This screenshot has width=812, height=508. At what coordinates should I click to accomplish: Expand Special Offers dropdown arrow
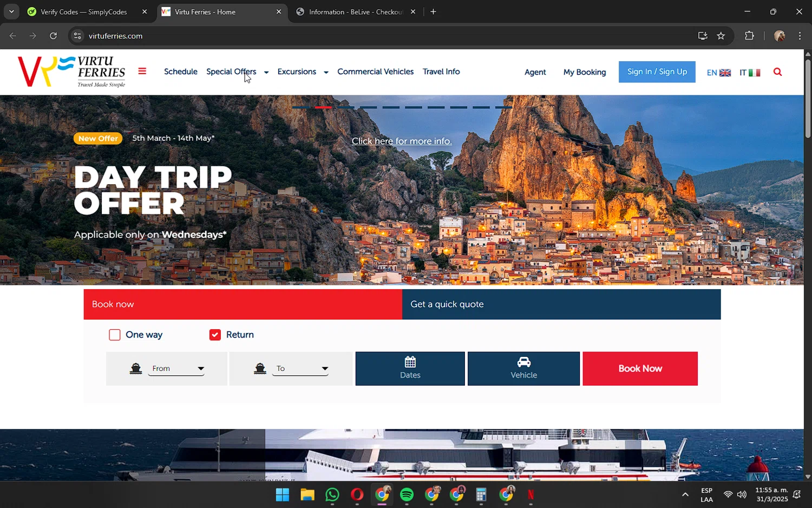pyautogui.click(x=266, y=73)
